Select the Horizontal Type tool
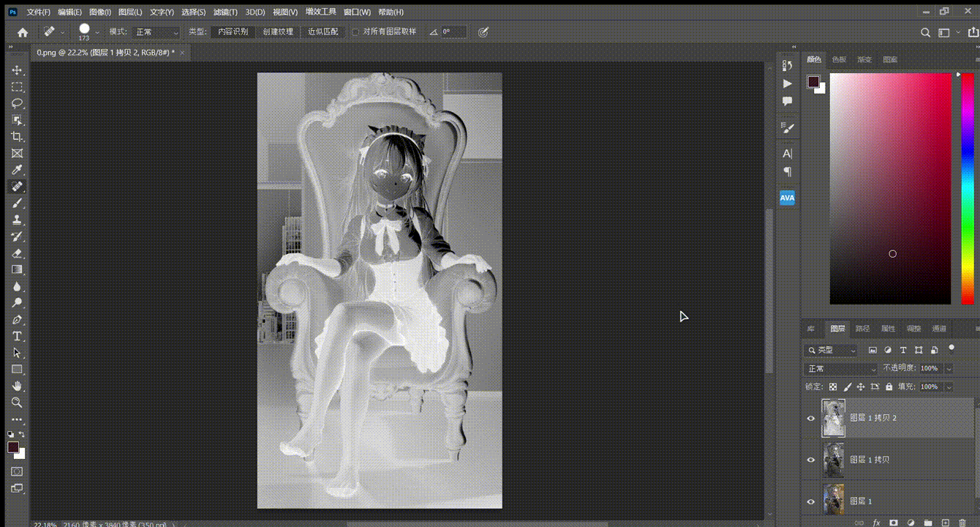Viewport: 980px width, 527px height. (x=17, y=336)
